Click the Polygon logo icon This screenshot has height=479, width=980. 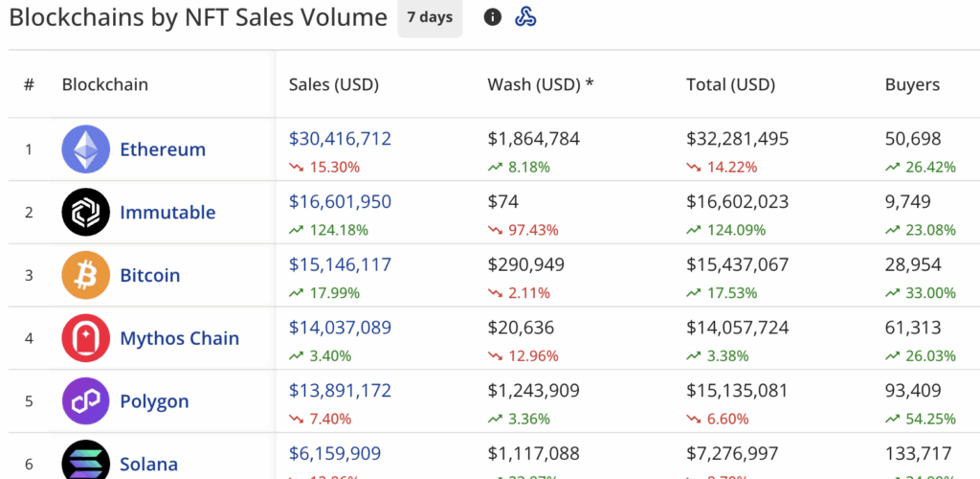coord(86,401)
